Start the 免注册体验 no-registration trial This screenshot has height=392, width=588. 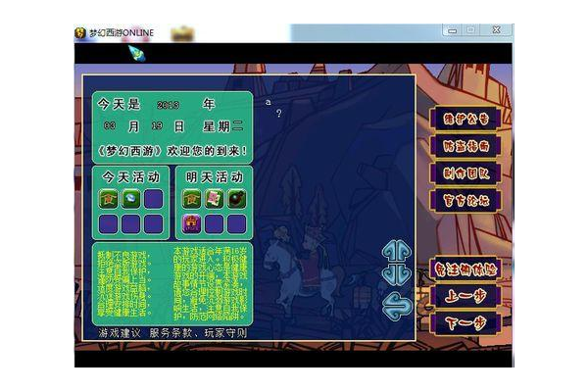pyautogui.click(x=466, y=269)
